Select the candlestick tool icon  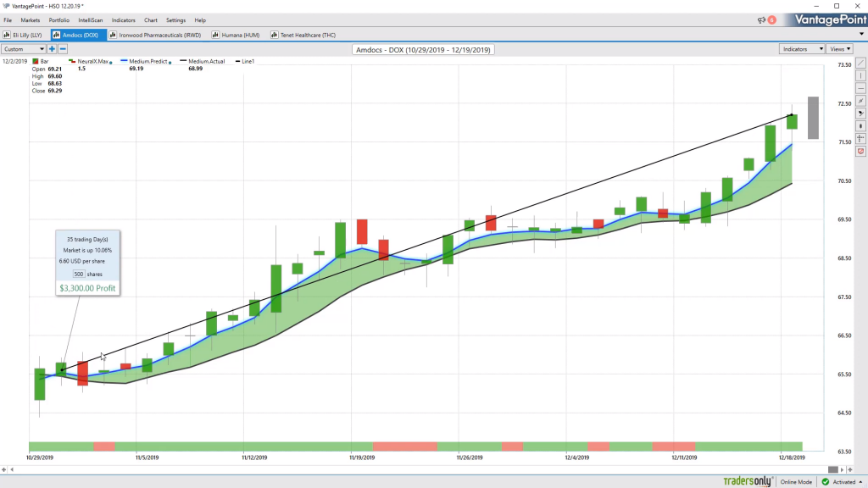[861, 126]
